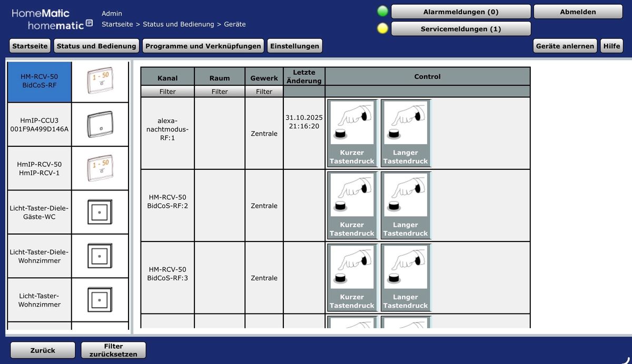This screenshot has height=364, width=632.
Task: Select HmIP-CCU3 001F9A499D146A device
Action: pyautogui.click(x=39, y=124)
